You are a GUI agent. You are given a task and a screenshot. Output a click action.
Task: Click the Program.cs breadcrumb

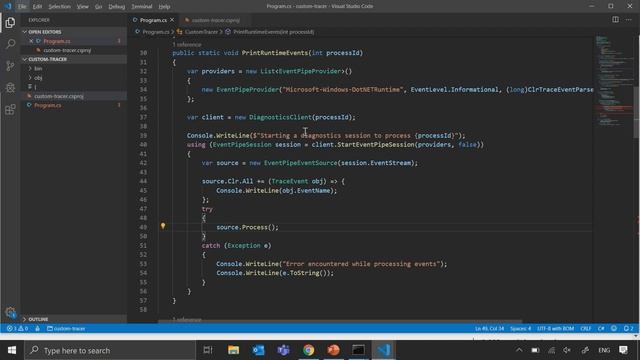coord(156,32)
